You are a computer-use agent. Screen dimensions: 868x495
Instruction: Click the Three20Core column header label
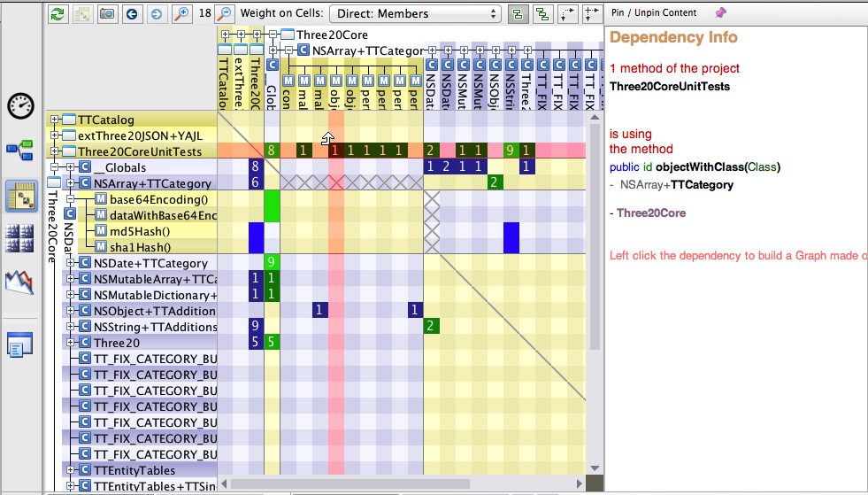(332, 35)
